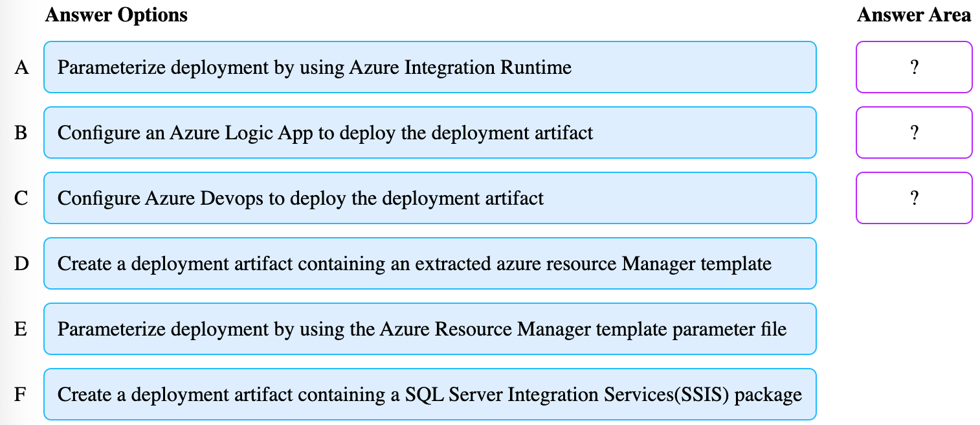
Task: Choose the Azure Logic App deployment option
Action: (429, 133)
